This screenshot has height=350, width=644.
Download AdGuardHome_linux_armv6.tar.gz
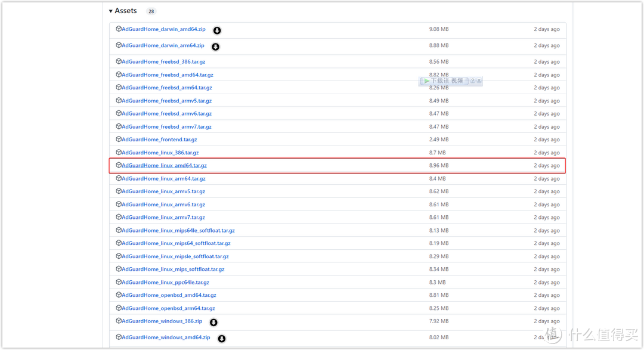[x=163, y=205]
